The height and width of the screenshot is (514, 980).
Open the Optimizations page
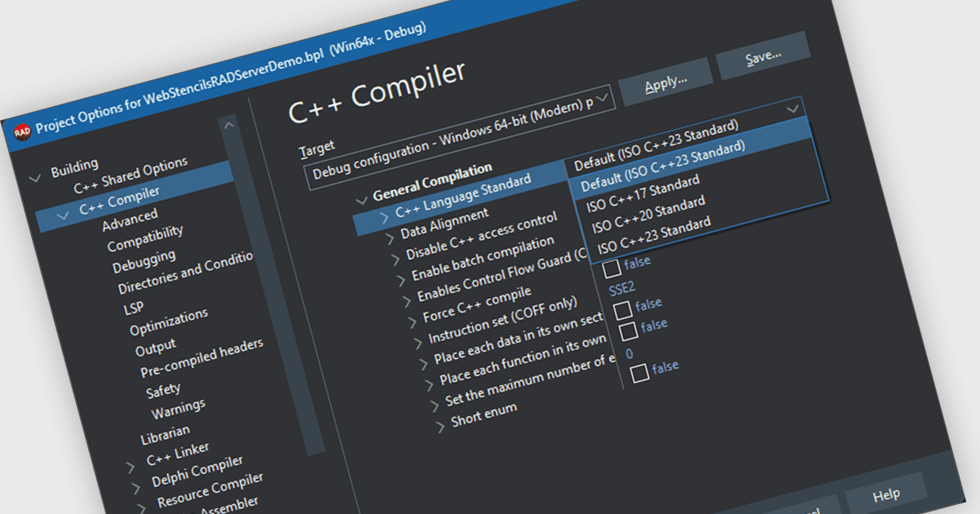coord(168,321)
